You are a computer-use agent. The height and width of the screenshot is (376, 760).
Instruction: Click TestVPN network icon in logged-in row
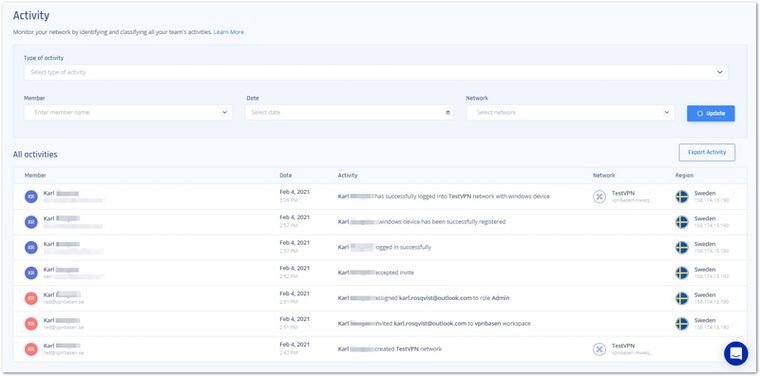pos(600,196)
